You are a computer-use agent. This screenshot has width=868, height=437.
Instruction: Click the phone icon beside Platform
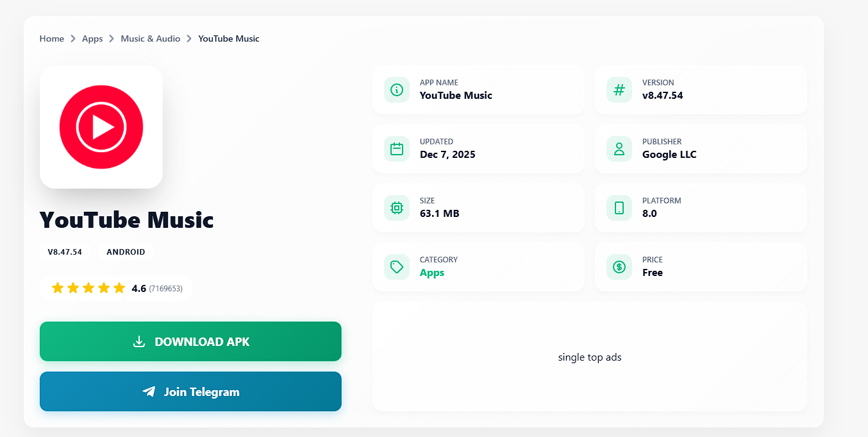pyautogui.click(x=619, y=208)
